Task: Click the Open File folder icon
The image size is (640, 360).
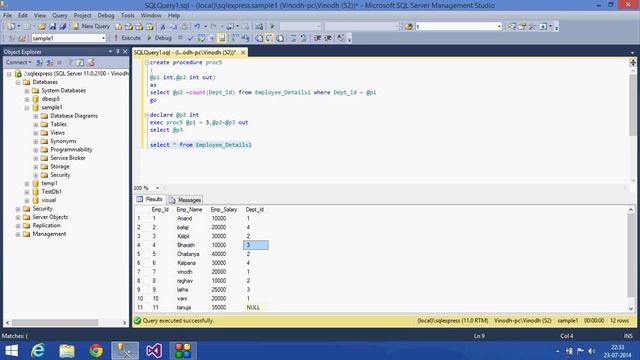Action: 42,27
